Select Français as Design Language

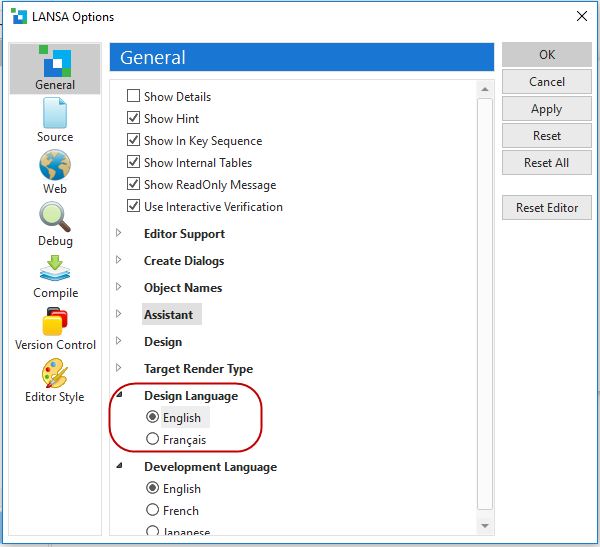pyautogui.click(x=153, y=439)
